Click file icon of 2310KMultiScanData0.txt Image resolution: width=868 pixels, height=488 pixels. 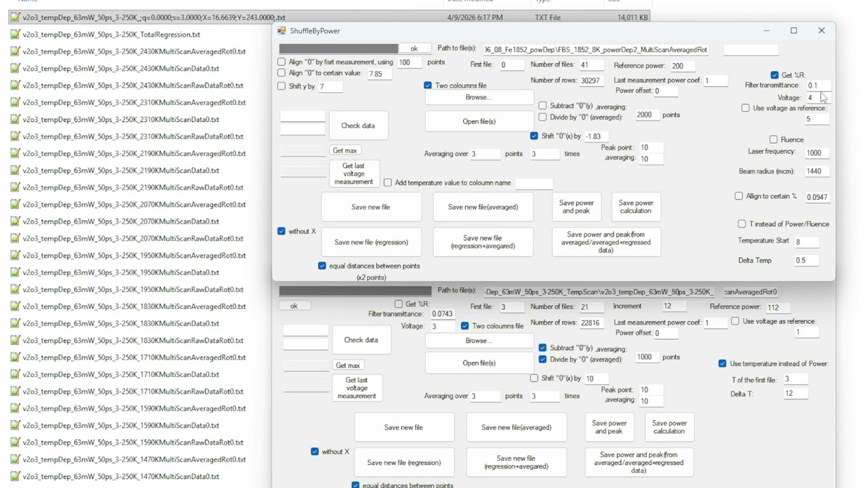tap(15, 119)
